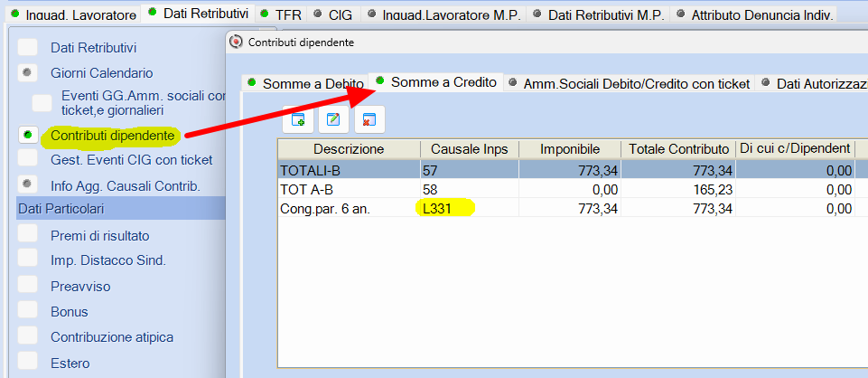The width and height of the screenshot is (868, 378).
Task: Click the L331 causale cell
Action: [x=470, y=209]
